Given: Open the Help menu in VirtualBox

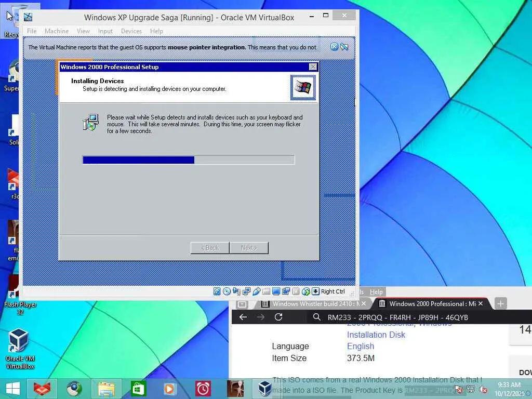Looking at the screenshot, I should 156,31.
